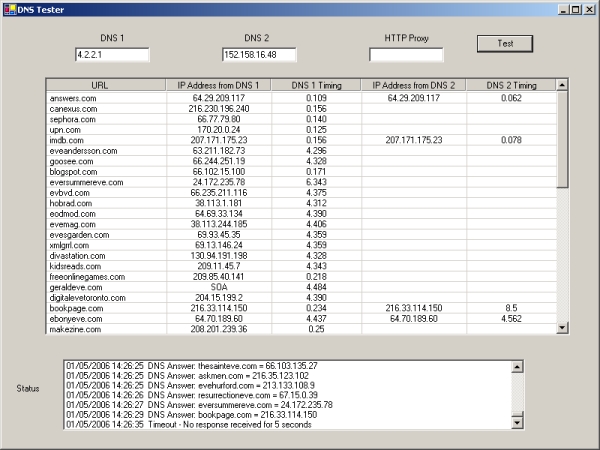Select the digitalevetoronto.com URL

click(87, 298)
